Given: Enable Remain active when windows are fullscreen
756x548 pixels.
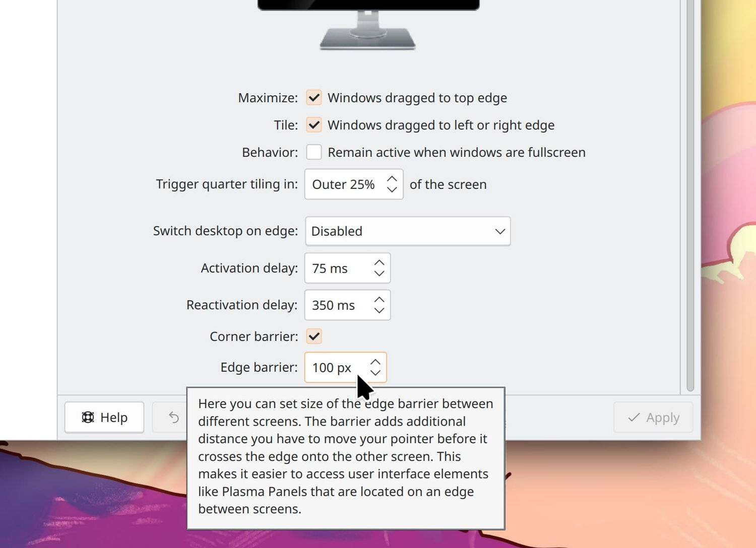Looking at the screenshot, I should pos(314,152).
